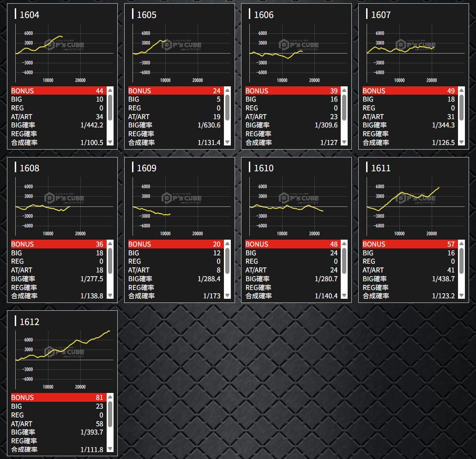Open machine 1612 title
The image size is (476, 459).
coord(30,321)
